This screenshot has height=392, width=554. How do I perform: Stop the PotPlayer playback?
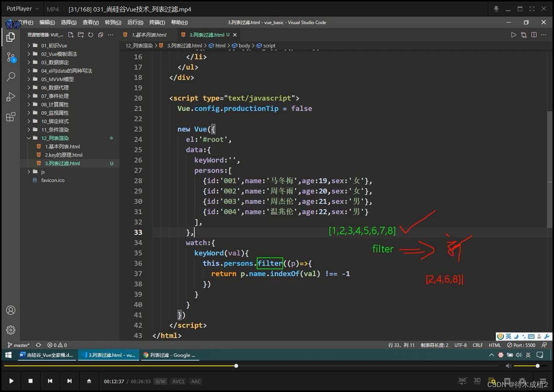pos(31,381)
